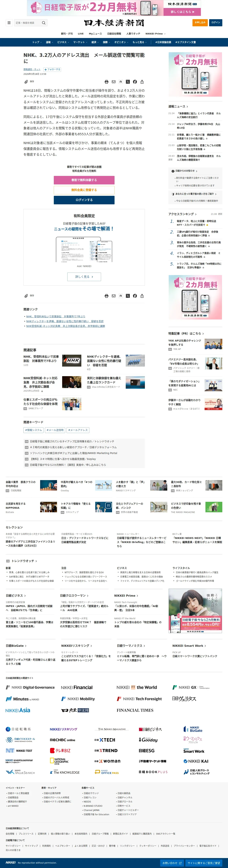Open the hamburger menu icon
Screen dimensions: 228x868
tap(9, 23)
